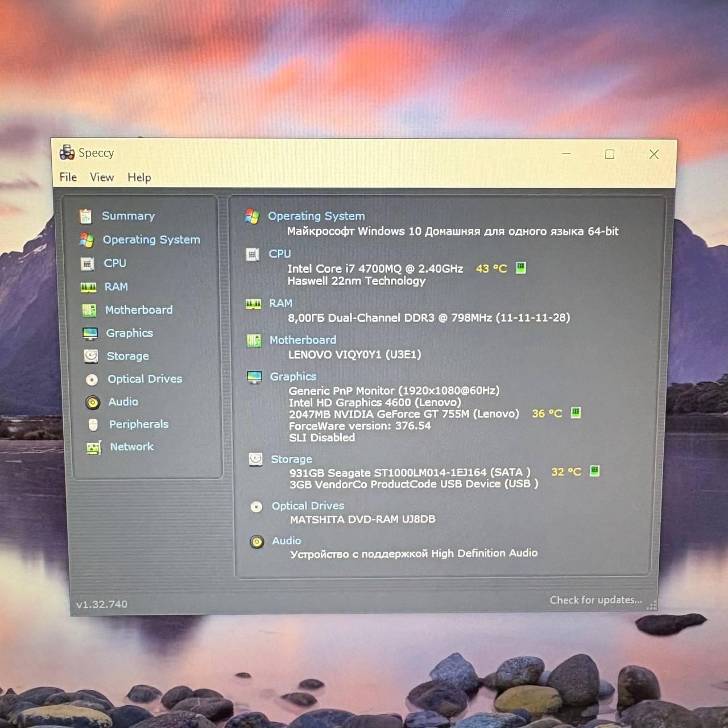Click the monitor icon beside Graphics heading
728x728 pixels.
click(254, 377)
